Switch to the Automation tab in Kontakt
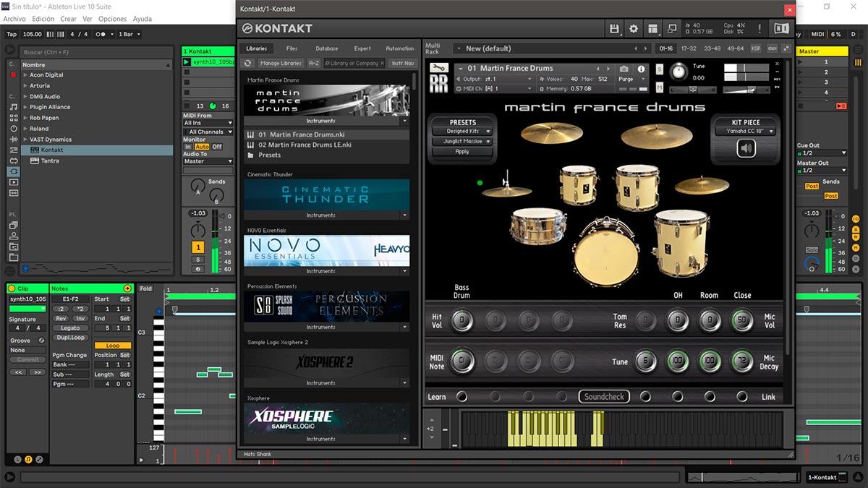 coord(399,48)
